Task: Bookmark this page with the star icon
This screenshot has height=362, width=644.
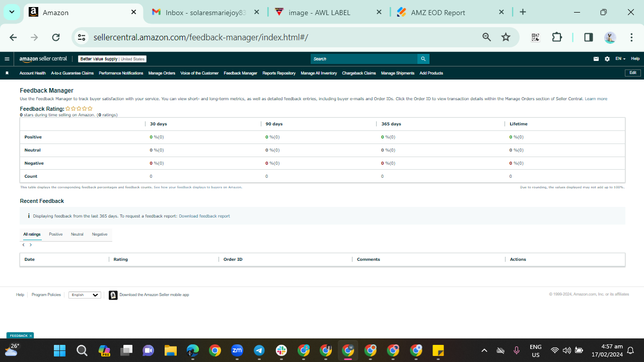Action: click(506, 37)
